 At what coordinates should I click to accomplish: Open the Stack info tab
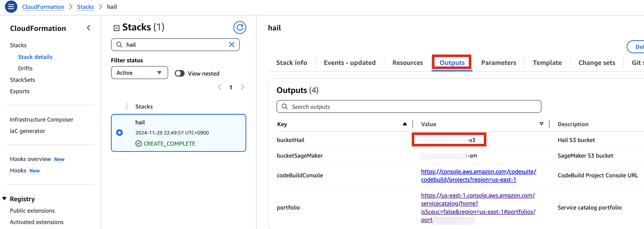point(291,63)
